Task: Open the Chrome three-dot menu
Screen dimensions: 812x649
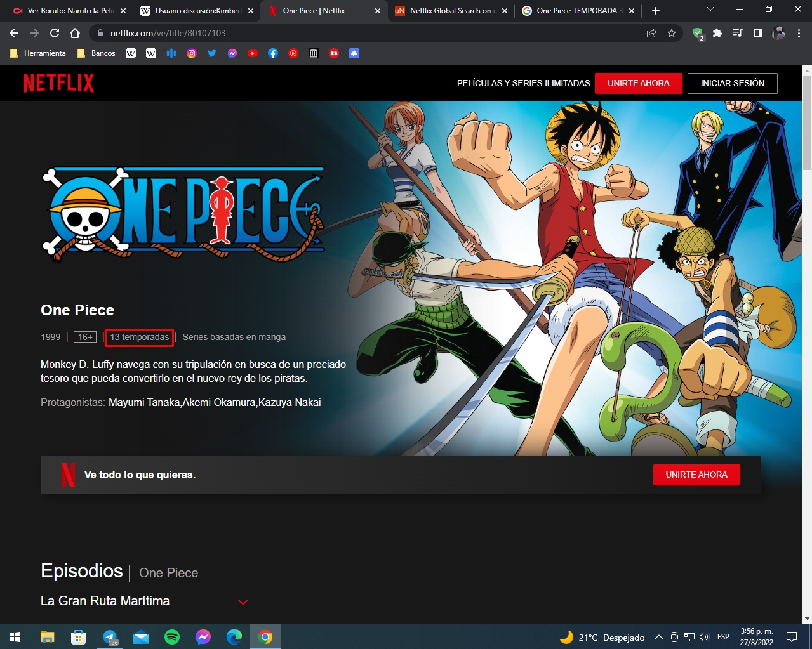Action: [x=799, y=33]
